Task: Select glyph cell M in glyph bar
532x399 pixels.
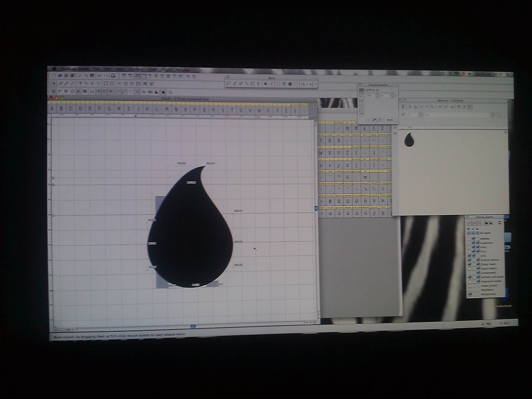Action: tap(166, 110)
